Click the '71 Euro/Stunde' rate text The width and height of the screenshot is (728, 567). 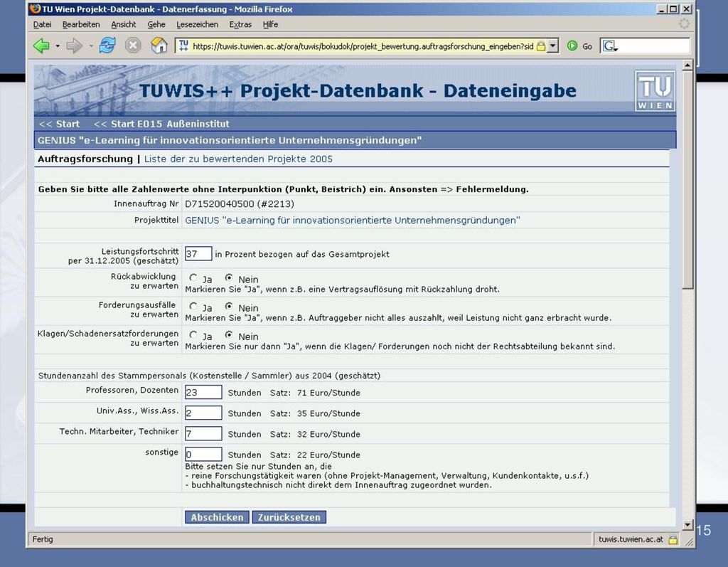(328, 393)
